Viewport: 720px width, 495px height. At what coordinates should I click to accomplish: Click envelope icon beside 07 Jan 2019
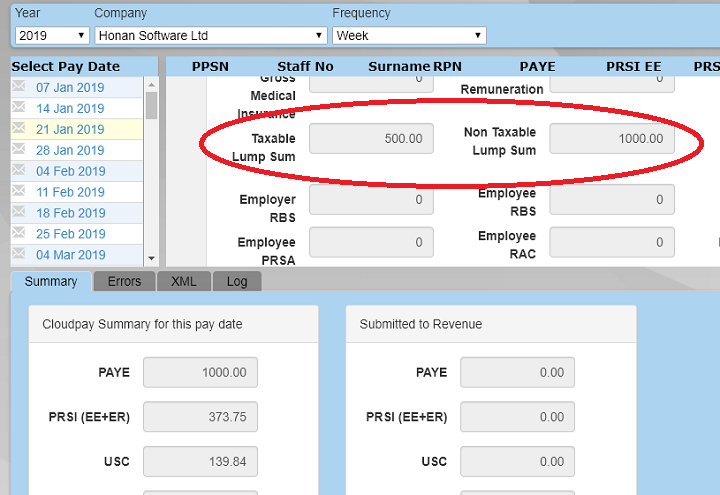[x=19, y=87]
